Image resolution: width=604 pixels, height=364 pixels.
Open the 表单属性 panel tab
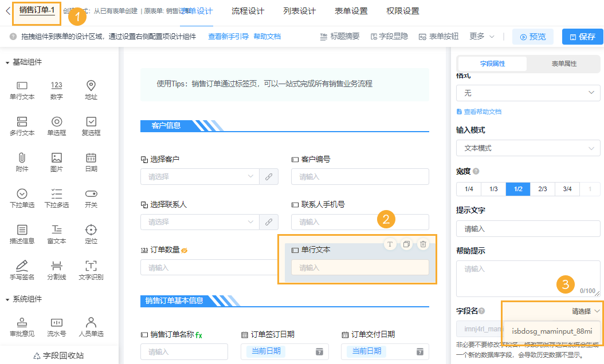tap(564, 64)
